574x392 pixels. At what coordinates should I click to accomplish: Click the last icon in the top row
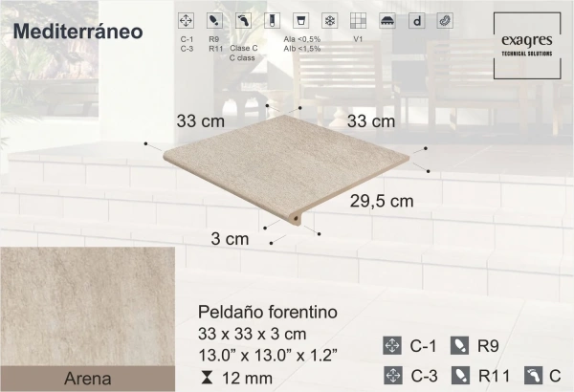coord(443,20)
